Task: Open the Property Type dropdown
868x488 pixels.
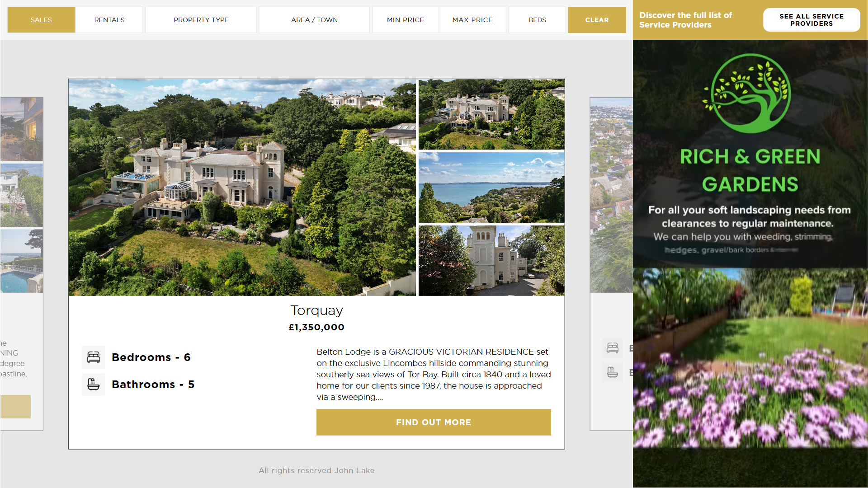Action: [201, 20]
